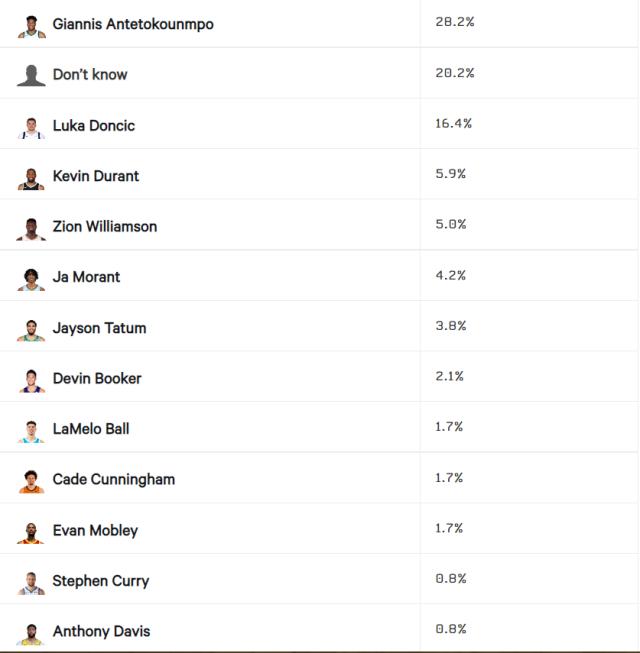640x653 pixels.
Task: Click the Cade Cunningham name text
Action: tap(114, 479)
